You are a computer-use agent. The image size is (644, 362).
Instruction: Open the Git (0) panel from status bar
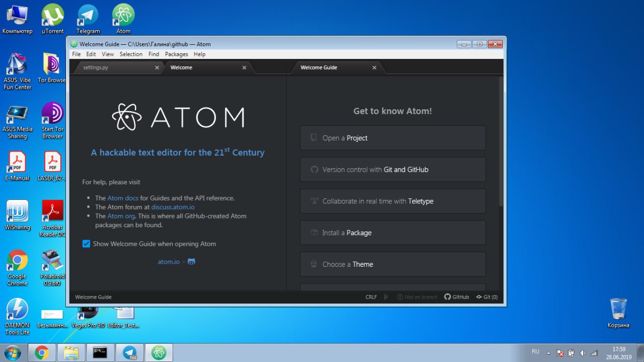(x=487, y=297)
